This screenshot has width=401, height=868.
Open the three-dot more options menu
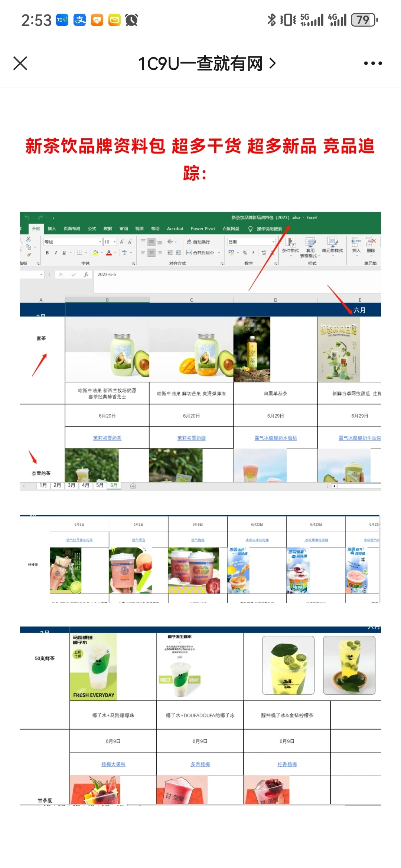[x=373, y=63]
